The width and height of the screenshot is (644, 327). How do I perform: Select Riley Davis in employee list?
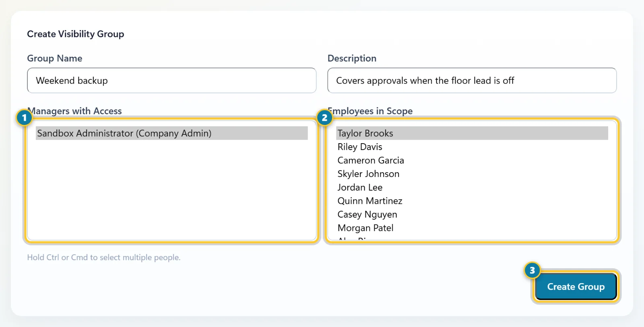[x=472, y=147]
